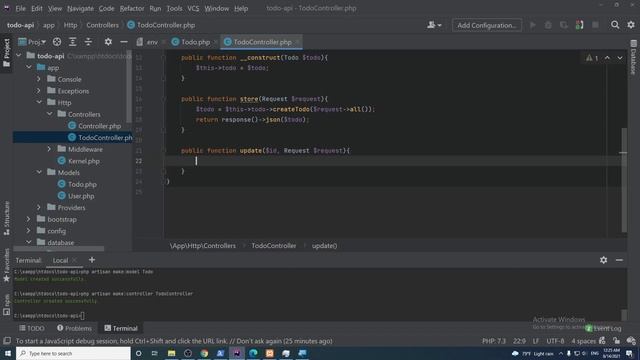Switch to the .env editor tab

(152, 42)
